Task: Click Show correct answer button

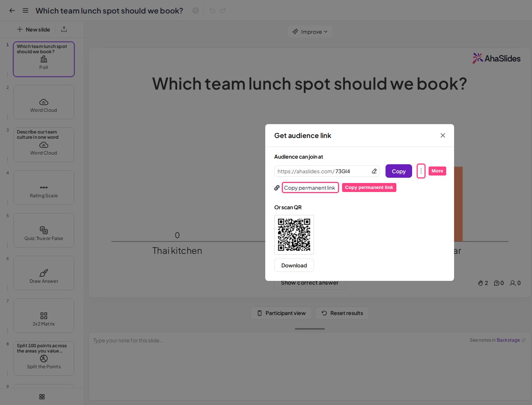Action: tap(310, 283)
